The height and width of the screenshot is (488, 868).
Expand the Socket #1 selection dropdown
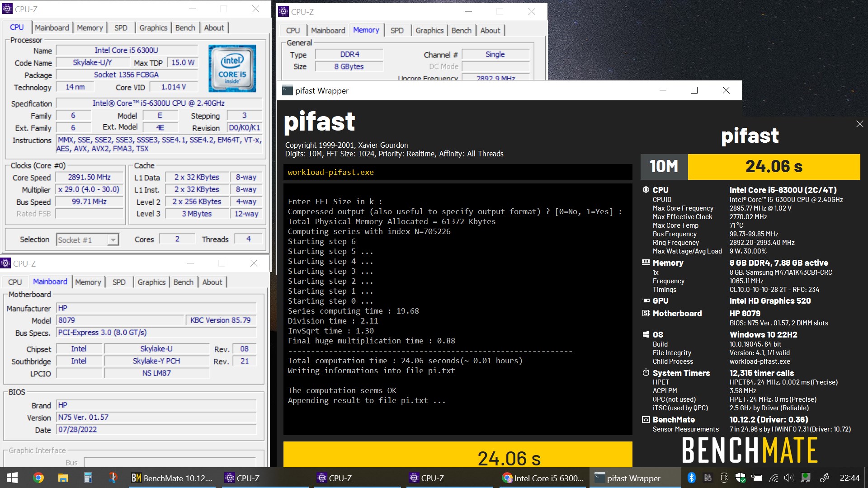[113, 239]
